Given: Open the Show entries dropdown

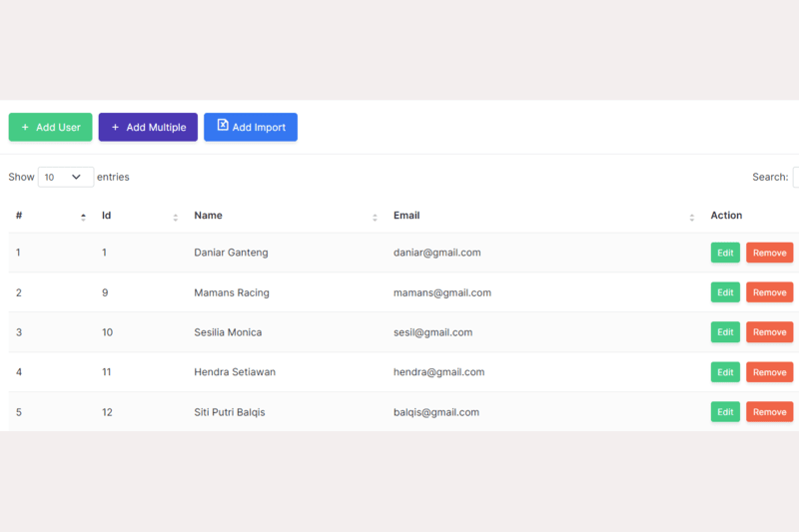Looking at the screenshot, I should point(65,177).
